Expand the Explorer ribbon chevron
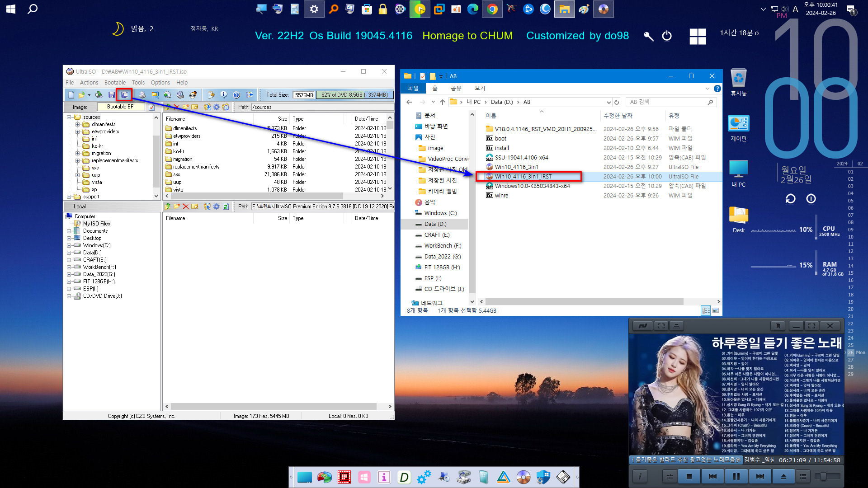The width and height of the screenshot is (868, 488). pyautogui.click(x=707, y=89)
